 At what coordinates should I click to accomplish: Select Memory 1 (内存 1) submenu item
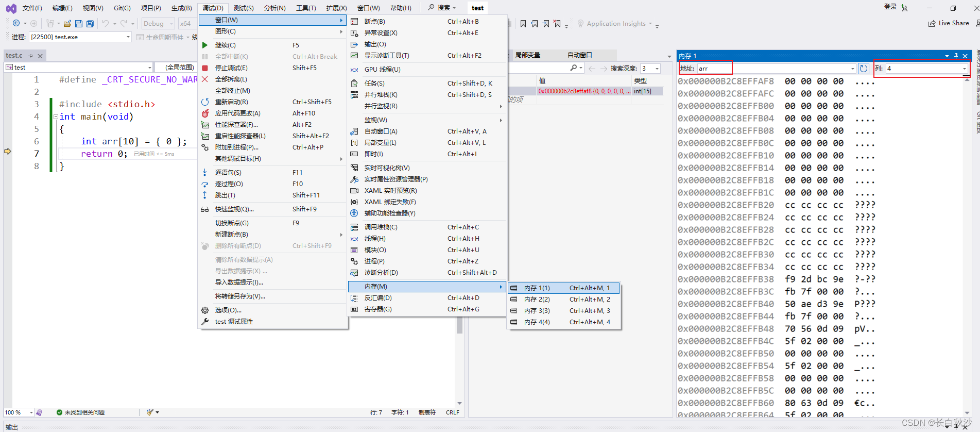564,288
